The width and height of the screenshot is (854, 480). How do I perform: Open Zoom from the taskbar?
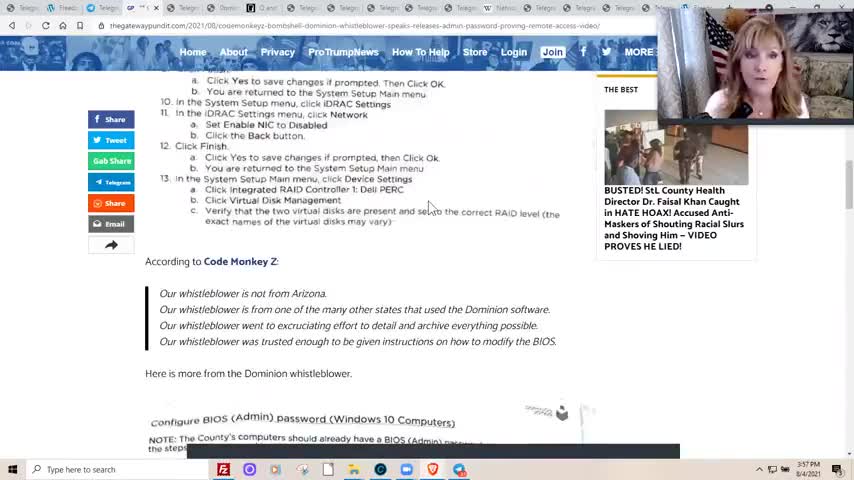coord(406,469)
